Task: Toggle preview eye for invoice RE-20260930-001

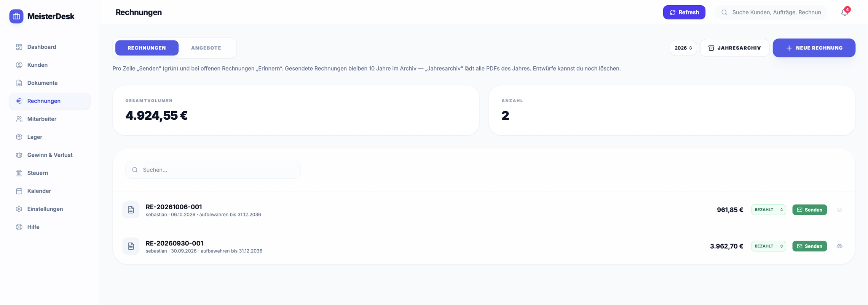Action: coord(839,246)
